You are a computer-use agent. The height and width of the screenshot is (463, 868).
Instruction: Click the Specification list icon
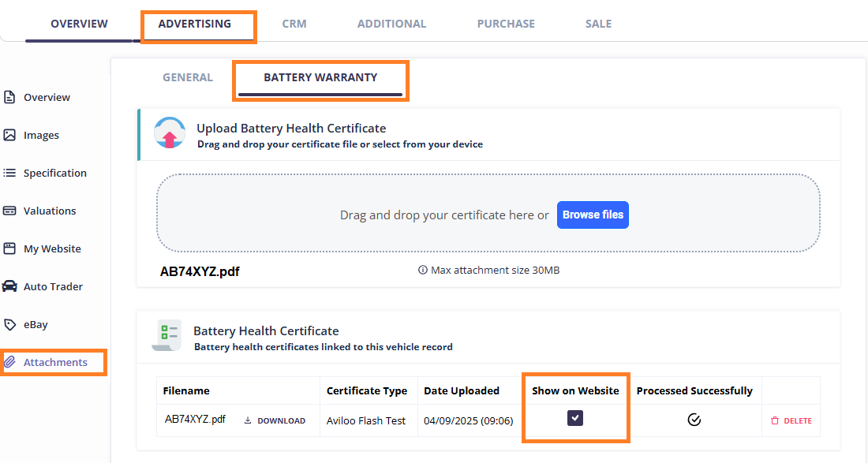click(x=9, y=174)
